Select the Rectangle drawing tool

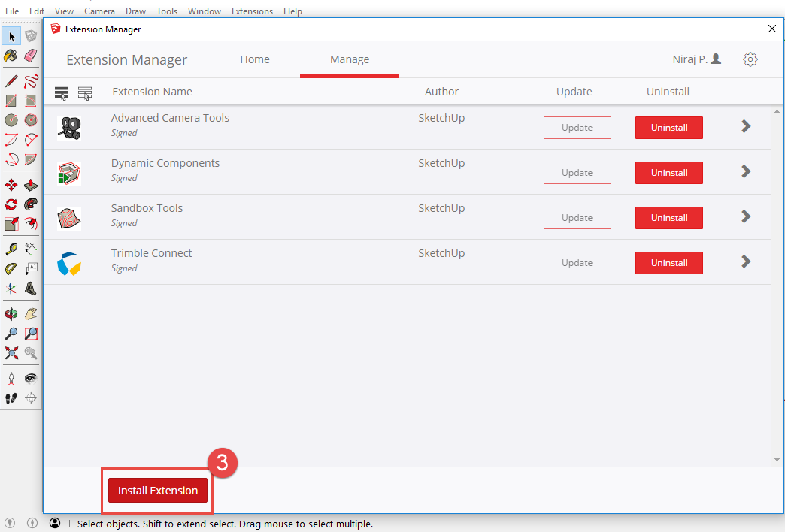click(11, 101)
